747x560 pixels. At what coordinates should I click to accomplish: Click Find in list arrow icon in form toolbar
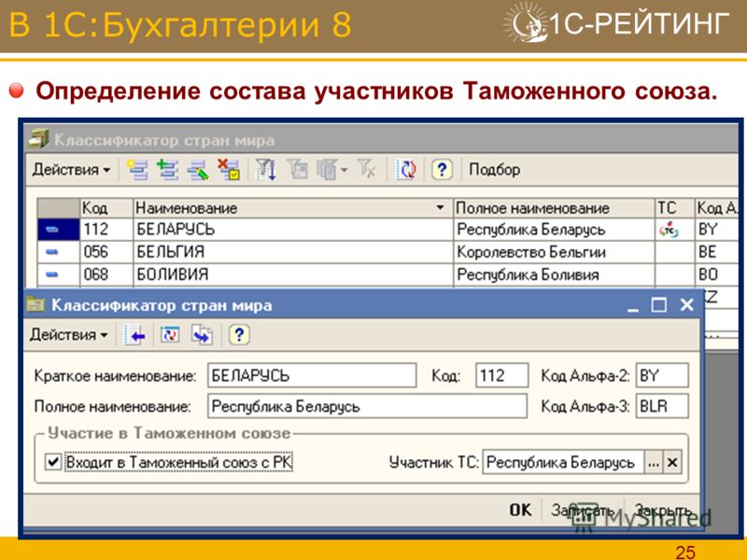point(135,335)
